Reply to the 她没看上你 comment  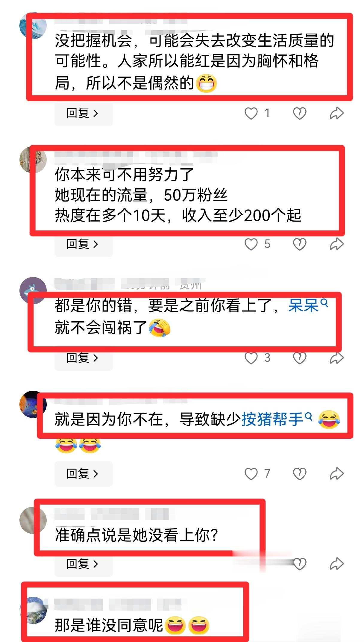pyautogui.click(x=84, y=564)
